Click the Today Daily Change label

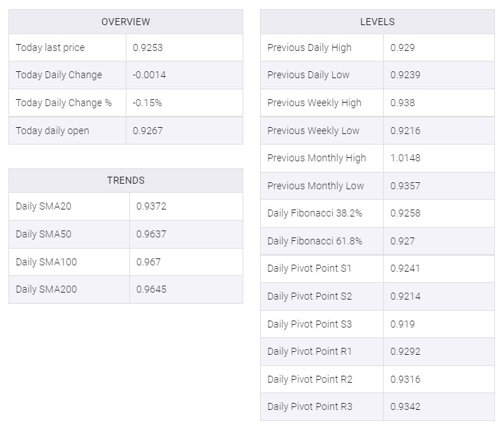pos(59,75)
